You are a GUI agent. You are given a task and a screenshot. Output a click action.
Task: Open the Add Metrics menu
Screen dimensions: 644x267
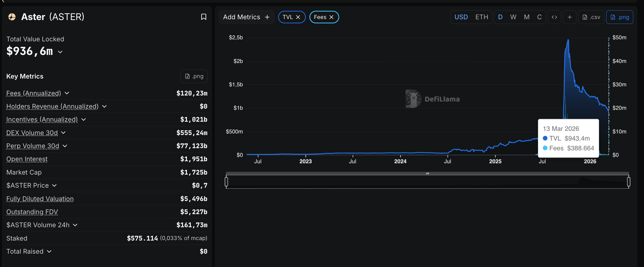coord(247,17)
